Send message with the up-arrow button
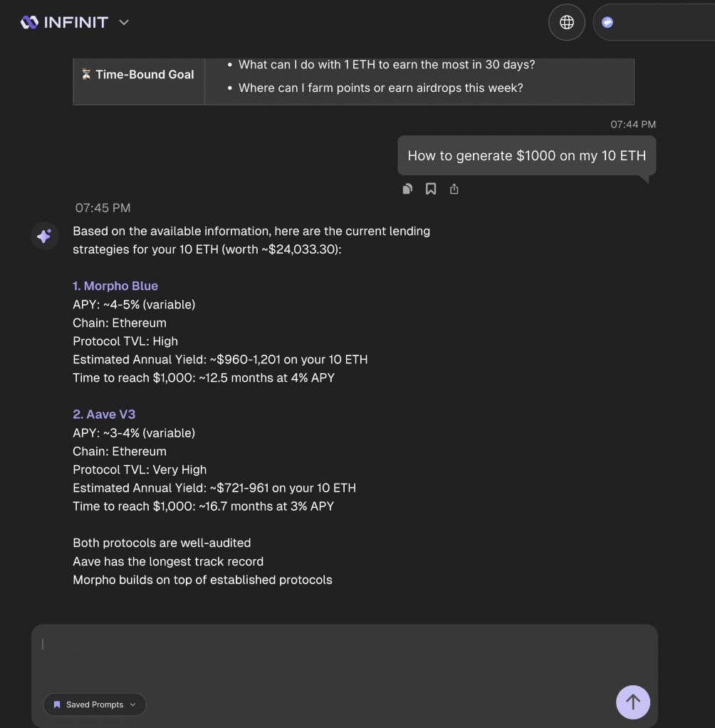Viewport: 715px width, 728px height. coord(633,702)
